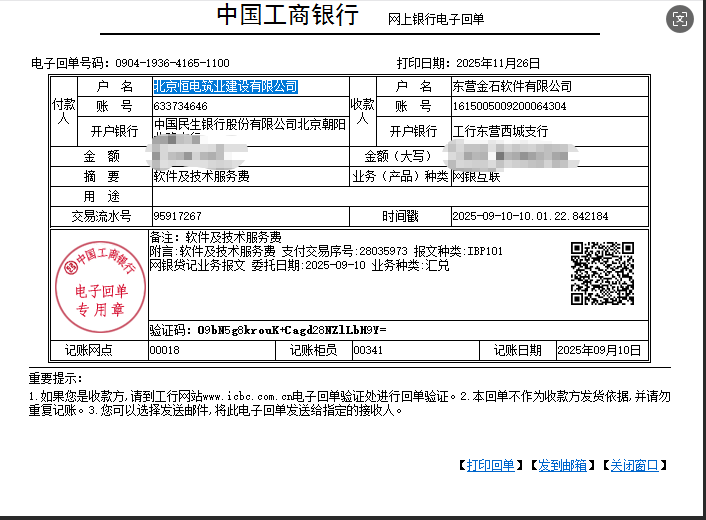
Task: Click the payee account number 1615005009200064304
Action: tap(510, 106)
